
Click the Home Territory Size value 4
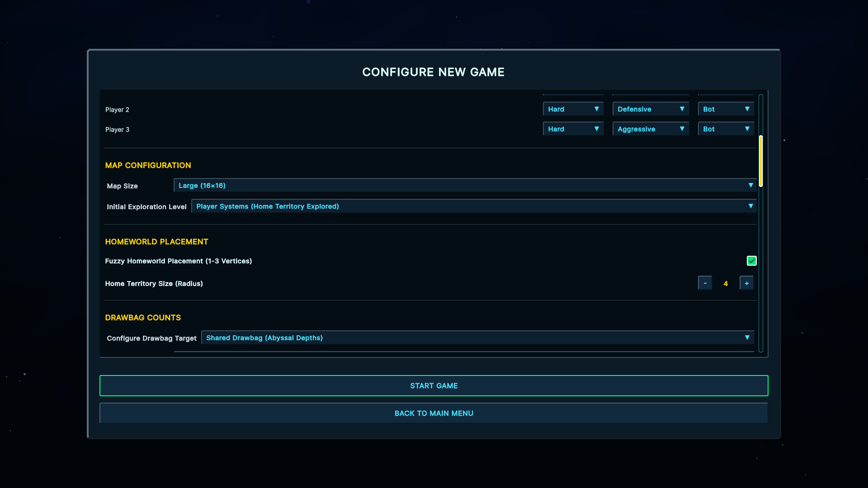[x=726, y=283]
